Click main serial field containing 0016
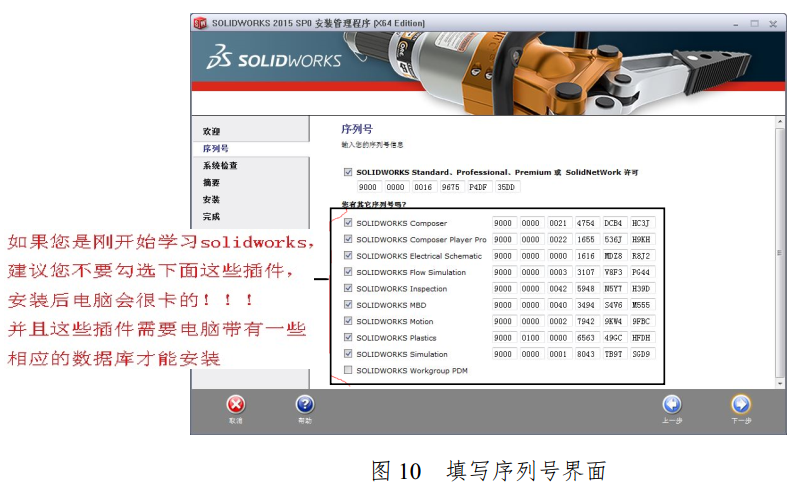Image resolution: width=802 pixels, height=488 pixels. [423, 187]
